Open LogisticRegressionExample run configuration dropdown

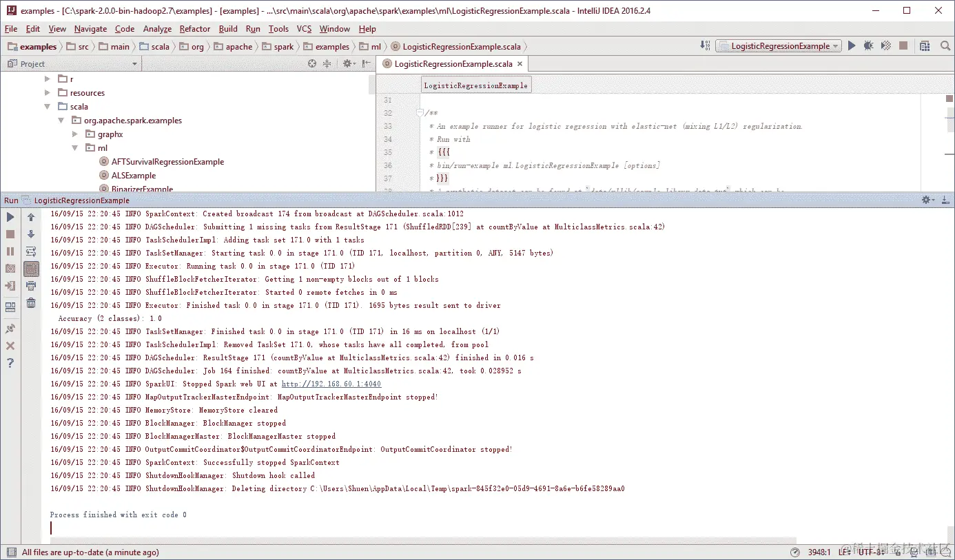point(779,46)
